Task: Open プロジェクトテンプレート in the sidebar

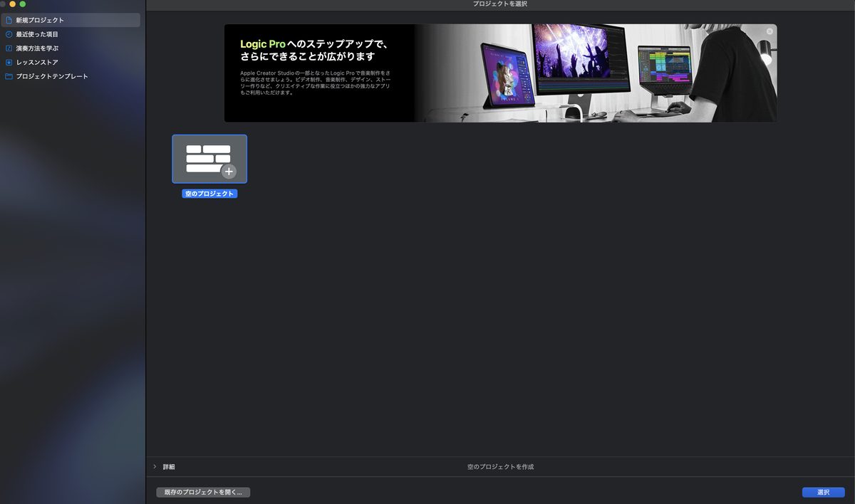Action: pyautogui.click(x=71, y=76)
